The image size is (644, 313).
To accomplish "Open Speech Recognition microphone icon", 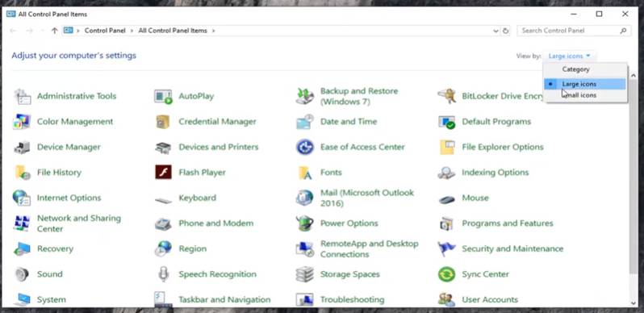I will (164, 274).
